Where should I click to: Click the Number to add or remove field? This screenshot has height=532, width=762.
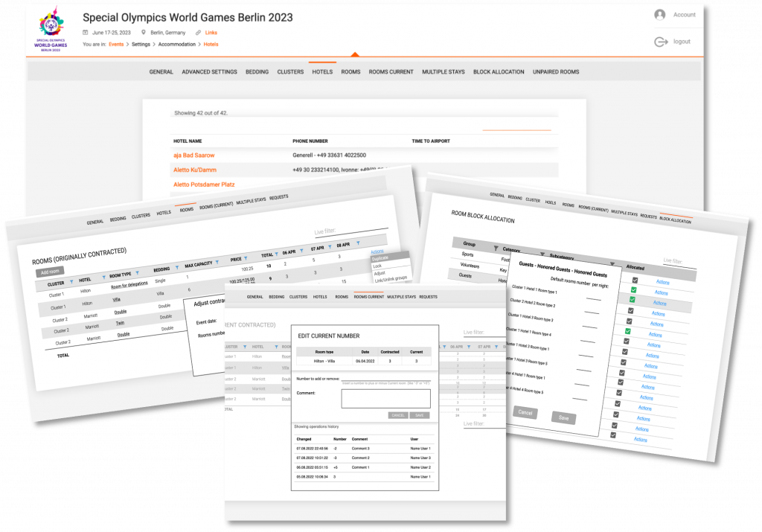tap(386, 377)
